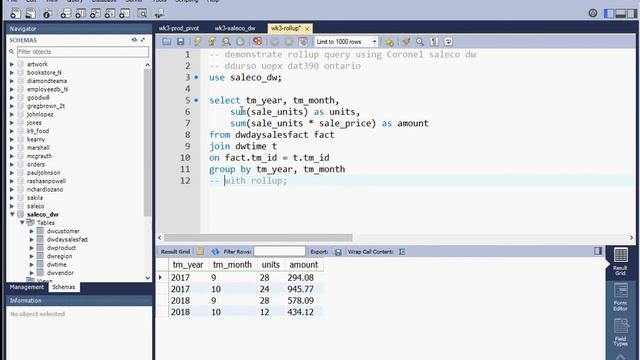The image size is (640, 360).
Task: Toggle the result side panel visibility icon
Action: pos(598,251)
